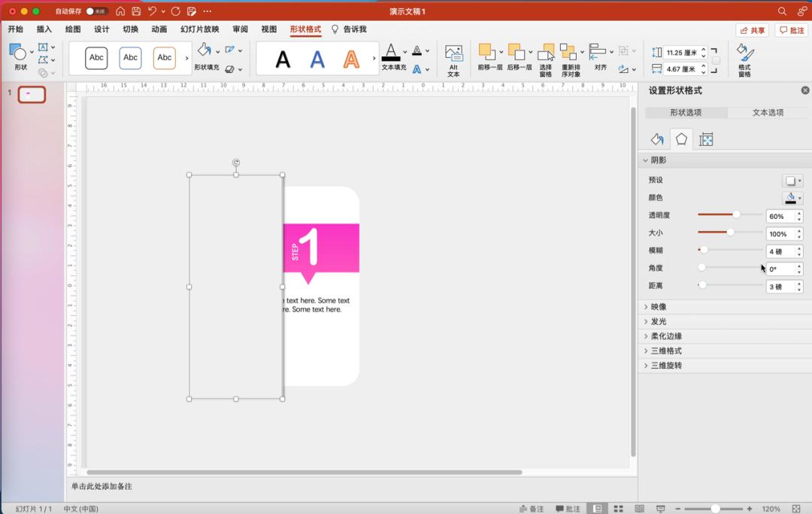Select the 效果 pentagon tab

680,138
